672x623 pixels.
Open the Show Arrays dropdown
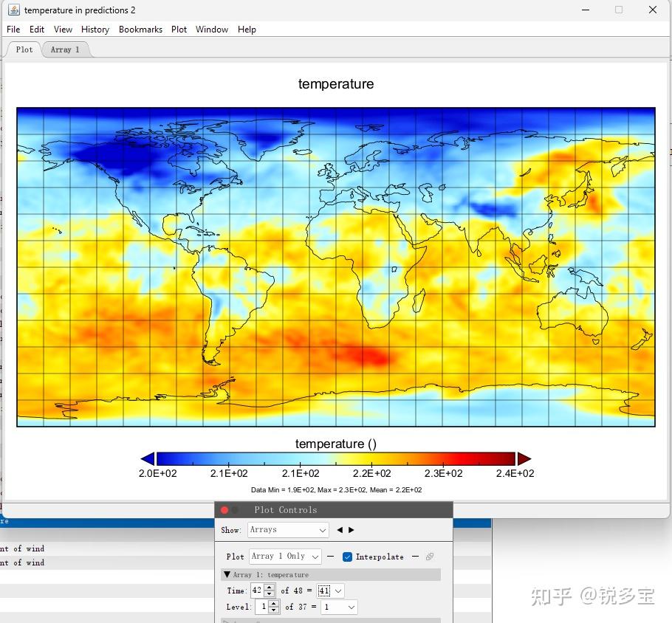[288, 530]
